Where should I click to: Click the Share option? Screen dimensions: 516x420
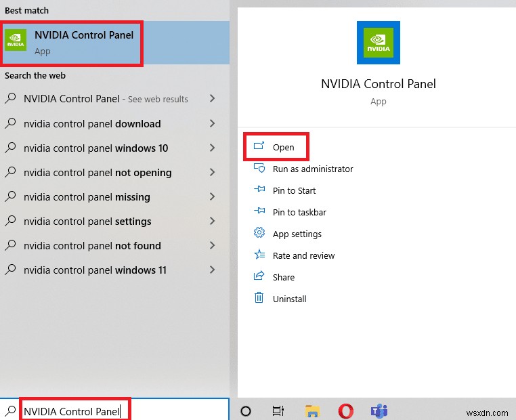[283, 278]
